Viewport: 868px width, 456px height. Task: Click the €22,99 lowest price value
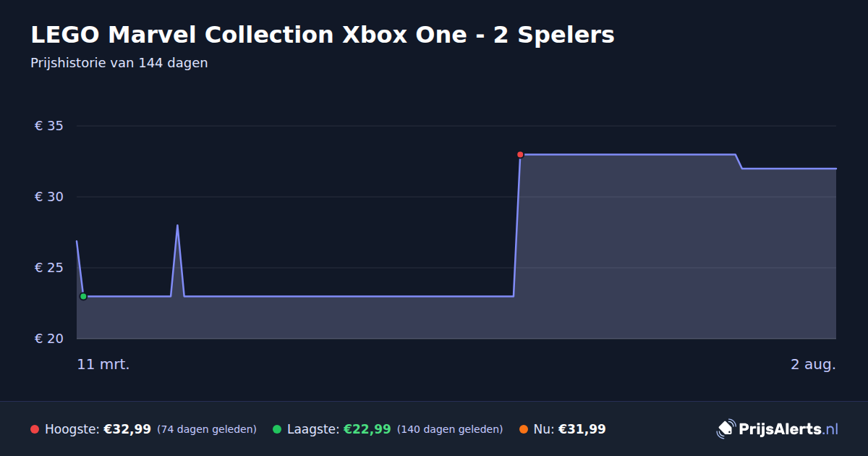367,429
